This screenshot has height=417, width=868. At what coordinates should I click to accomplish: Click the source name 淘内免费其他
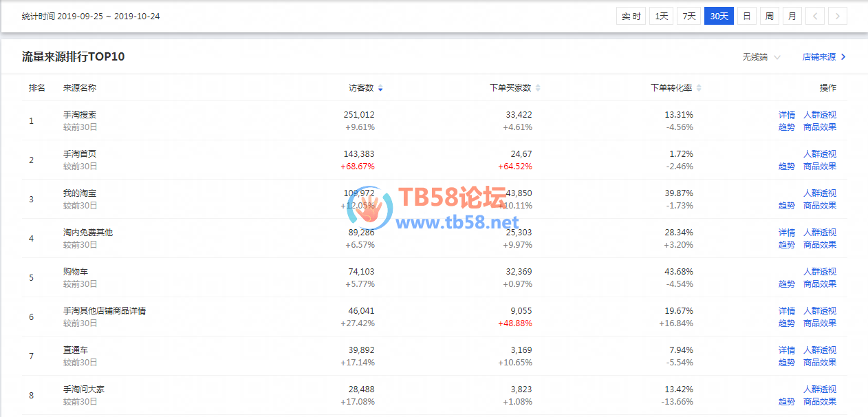[x=88, y=233]
